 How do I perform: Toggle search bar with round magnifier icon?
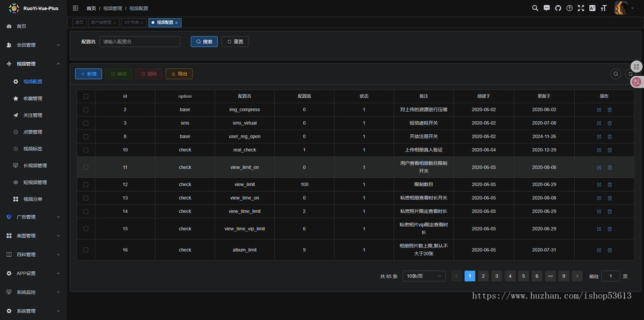point(616,74)
